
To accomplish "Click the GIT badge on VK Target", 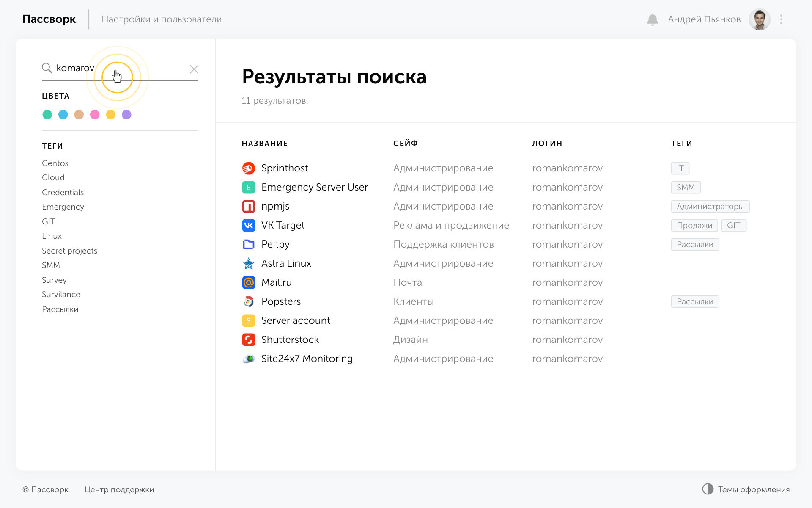I will click(x=733, y=225).
